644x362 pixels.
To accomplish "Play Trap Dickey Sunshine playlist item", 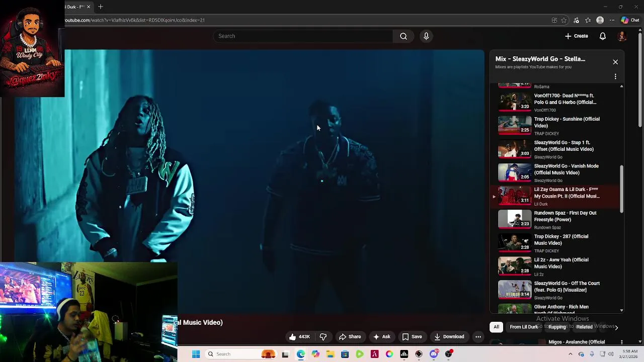I will [x=555, y=126].
